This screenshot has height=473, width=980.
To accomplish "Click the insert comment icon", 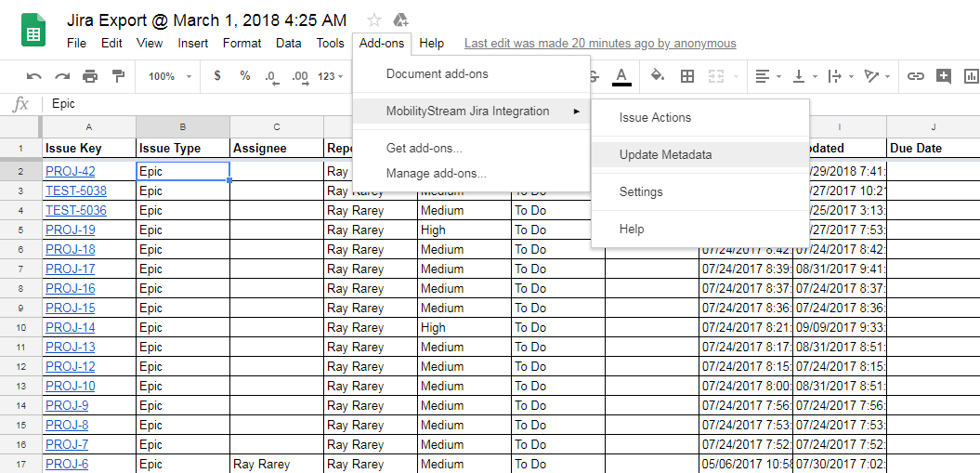I will [x=945, y=76].
